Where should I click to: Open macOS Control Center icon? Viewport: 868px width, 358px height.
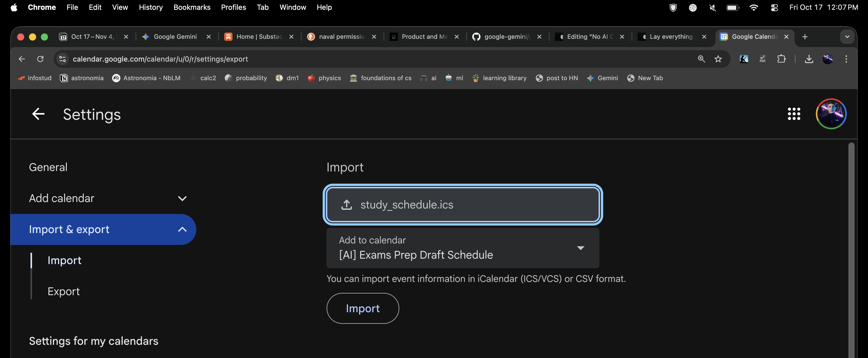[x=774, y=8]
